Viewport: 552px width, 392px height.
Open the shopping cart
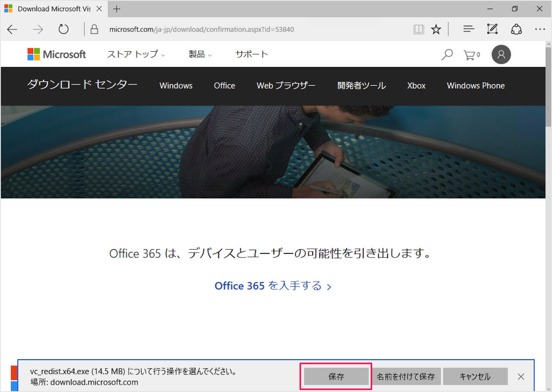pyautogui.click(x=471, y=55)
